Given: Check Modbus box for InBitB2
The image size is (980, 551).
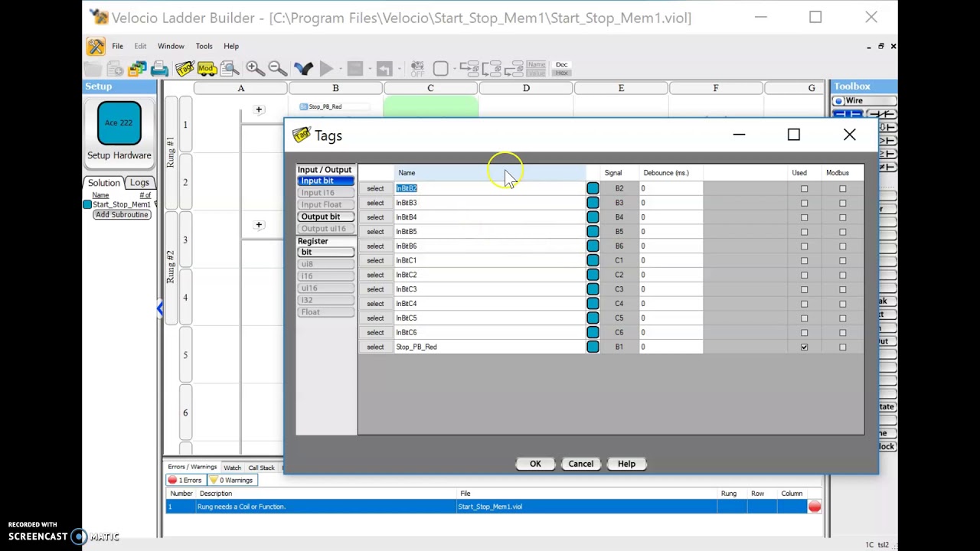Looking at the screenshot, I should tap(842, 189).
